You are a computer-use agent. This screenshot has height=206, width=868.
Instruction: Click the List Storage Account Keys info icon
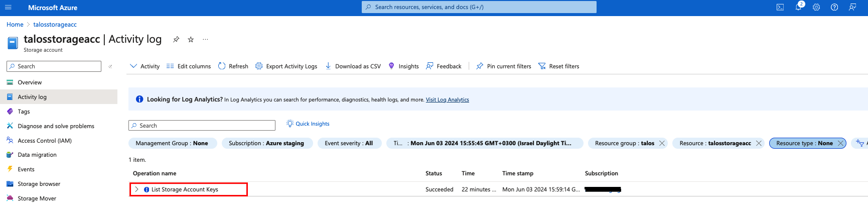click(147, 189)
